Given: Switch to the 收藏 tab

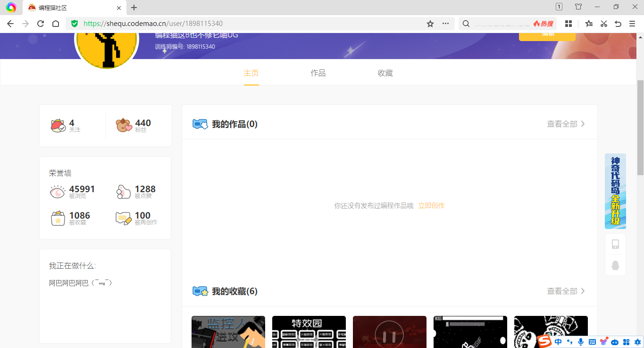Looking at the screenshot, I should (385, 73).
